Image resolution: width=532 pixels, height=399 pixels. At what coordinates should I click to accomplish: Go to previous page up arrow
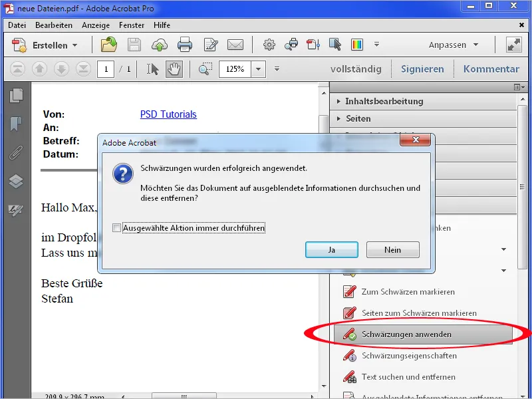click(39, 69)
